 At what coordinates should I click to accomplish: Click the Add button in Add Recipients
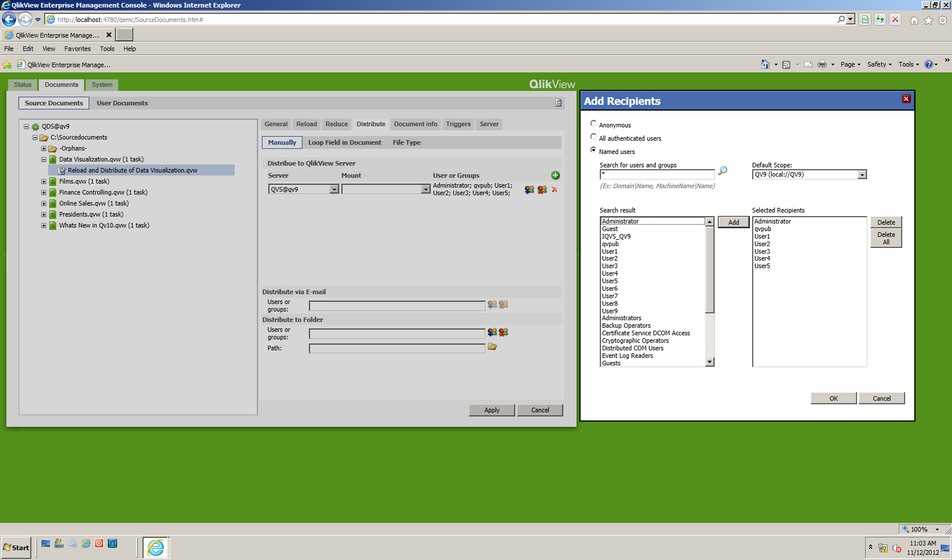pyautogui.click(x=734, y=222)
